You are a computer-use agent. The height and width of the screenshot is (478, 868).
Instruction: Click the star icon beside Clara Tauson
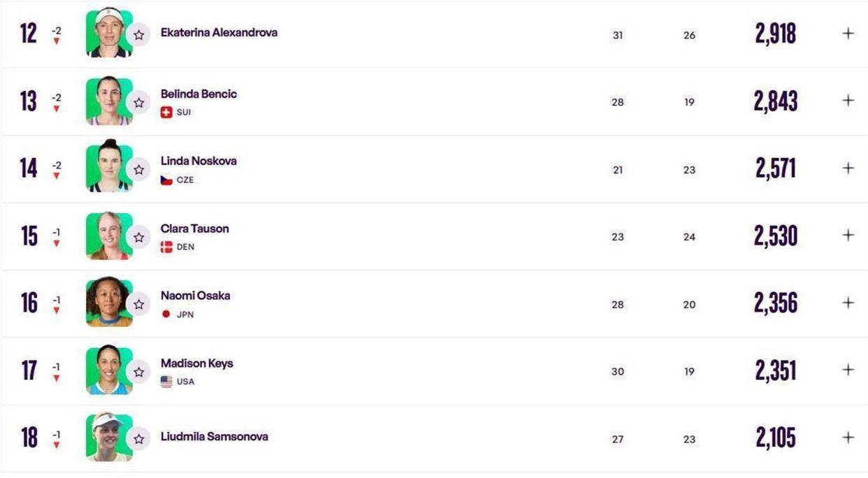(139, 238)
